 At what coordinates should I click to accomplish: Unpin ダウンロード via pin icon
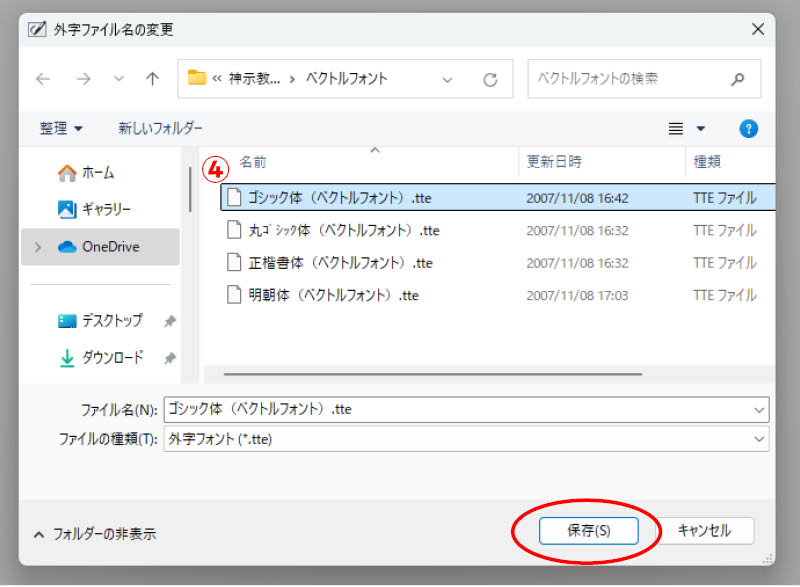170,358
